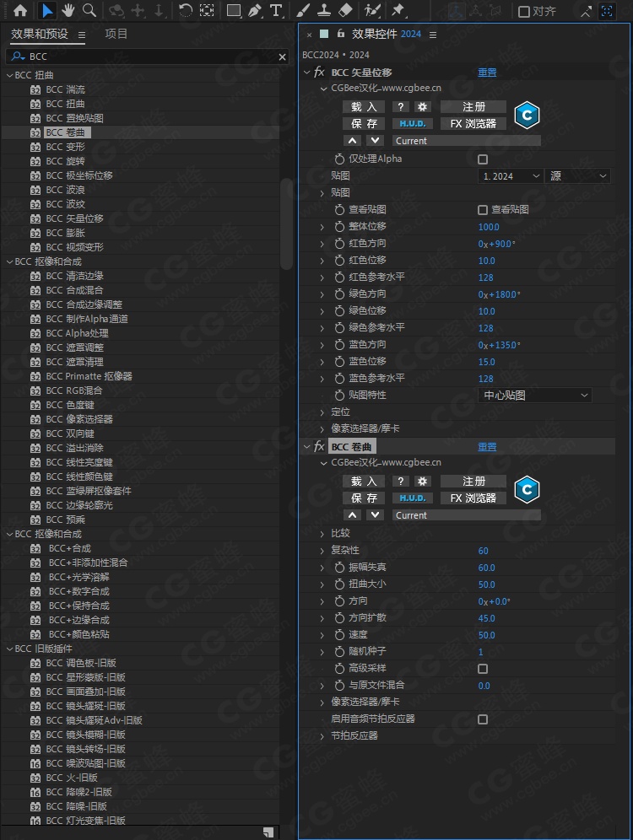Select the 效果控件 2024 tab
Image resolution: width=633 pixels, height=840 pixels.
386,34
